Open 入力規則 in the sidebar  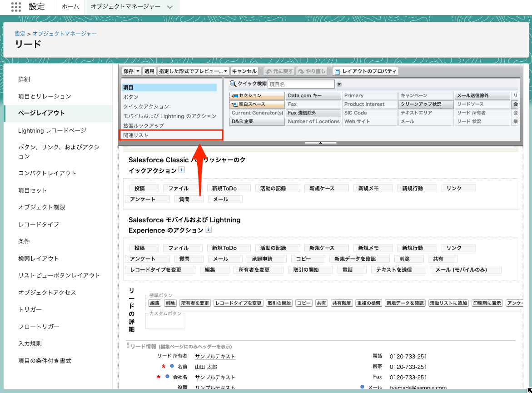click(30, 343)
